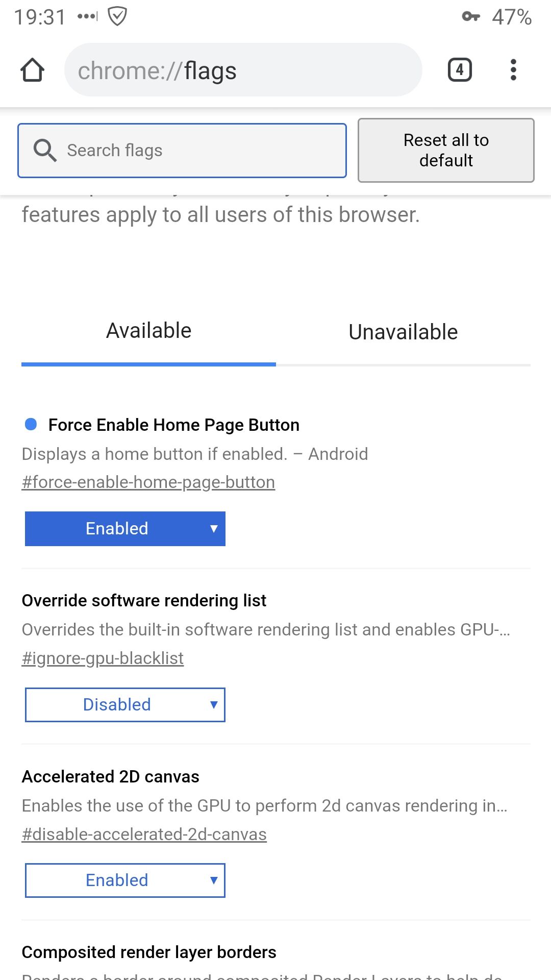This screenshot has height=980, width=551.
Task: Tap the Home icon in toolbar
Action: [32, 70]
